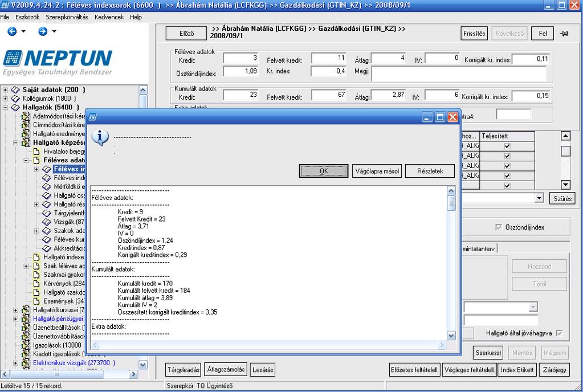Click the blue back navigation arrow
583x392 pixels.
pyautogui.click(x=12, y=31)
